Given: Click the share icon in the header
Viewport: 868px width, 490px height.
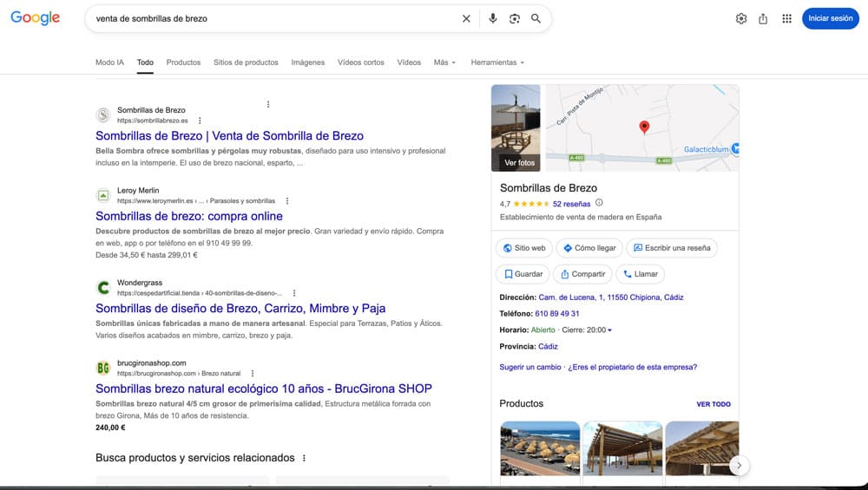Looking at the screenshot, I should pos(763,18).
